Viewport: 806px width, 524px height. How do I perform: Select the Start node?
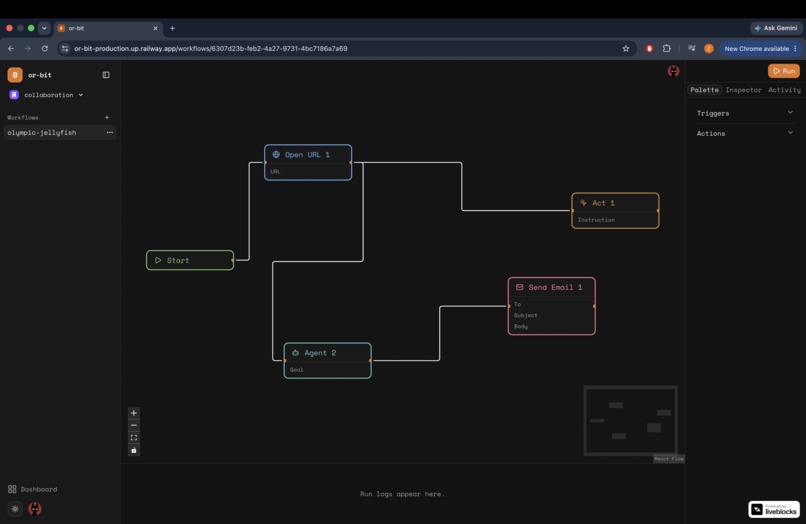coord(190,260)
